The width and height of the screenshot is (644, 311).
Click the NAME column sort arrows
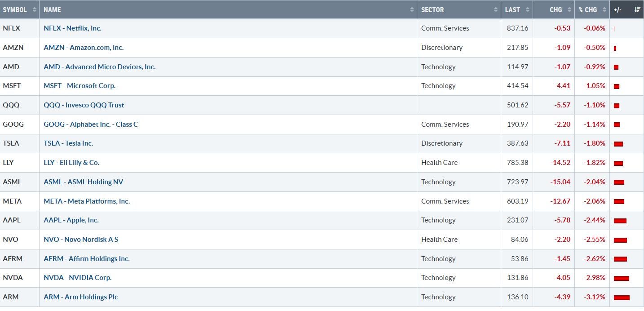[412, 9]
